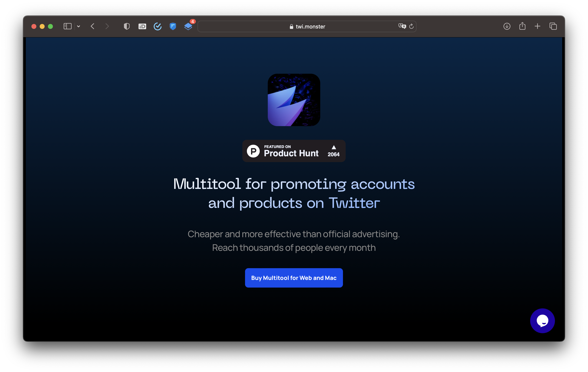
Task: Open the Share menu
Action: pos(522,26)
